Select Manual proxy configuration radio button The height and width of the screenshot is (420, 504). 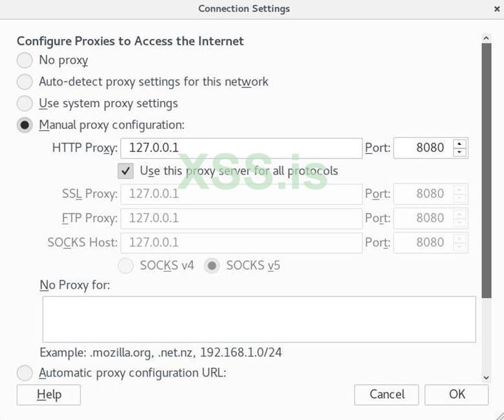[x=25, y=125]
